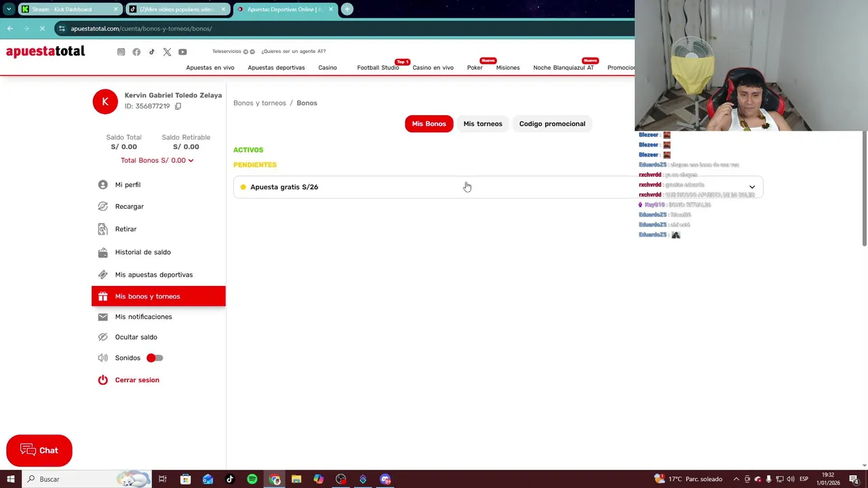Image resolution: width=868 pixels, height=488 pixels.
Task: Open the TikTok icon in site header
Action: point(152,52)
